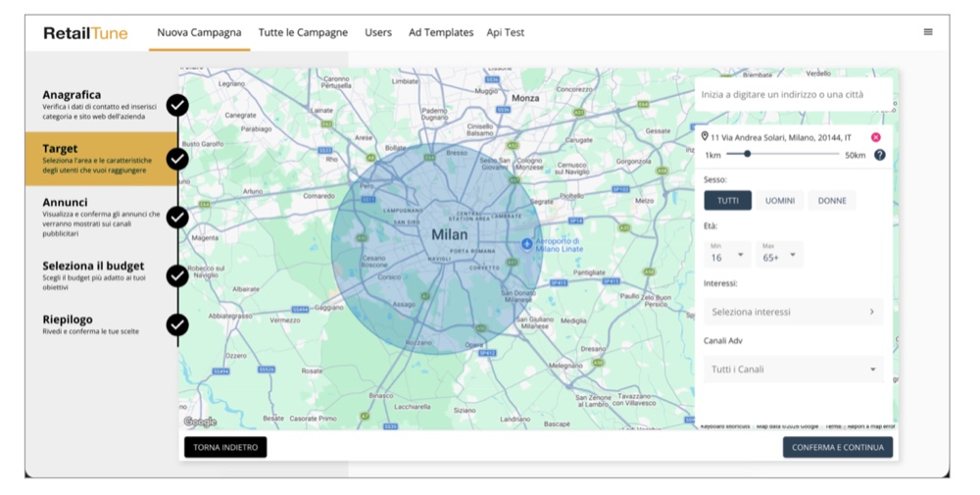Open the Tutti i Canali dropdown
The width and height of the screenshot is (980, 495).
tap(793, 370)
